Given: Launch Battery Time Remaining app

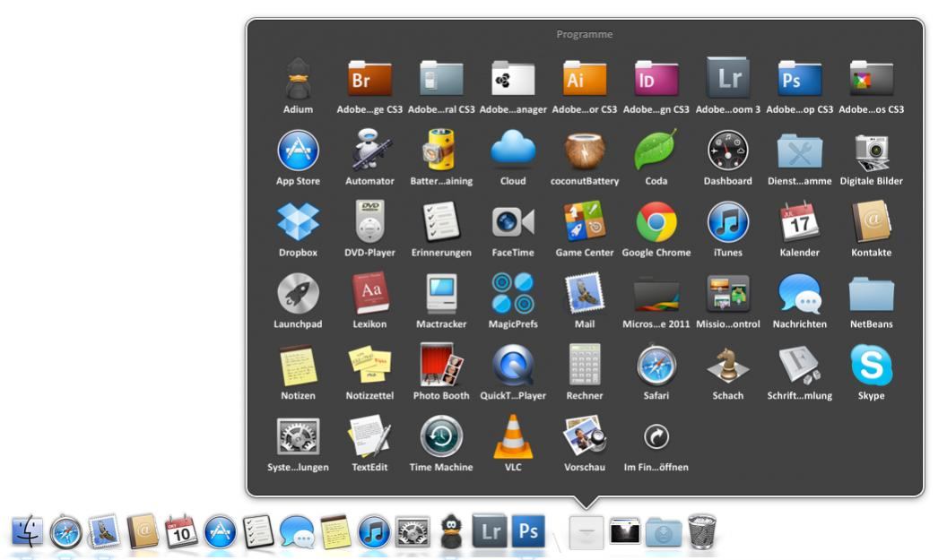Looking at the screenshot, I should 441,151.
